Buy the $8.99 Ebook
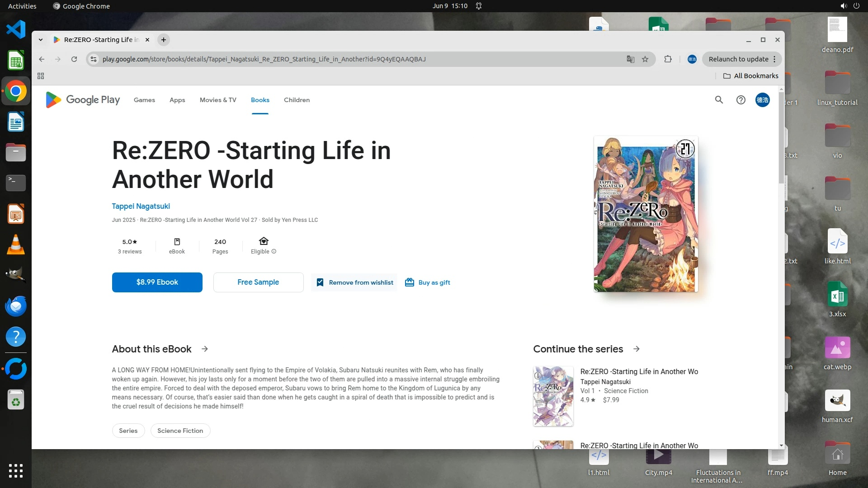 pyautogui.click(x=157, y=282)
